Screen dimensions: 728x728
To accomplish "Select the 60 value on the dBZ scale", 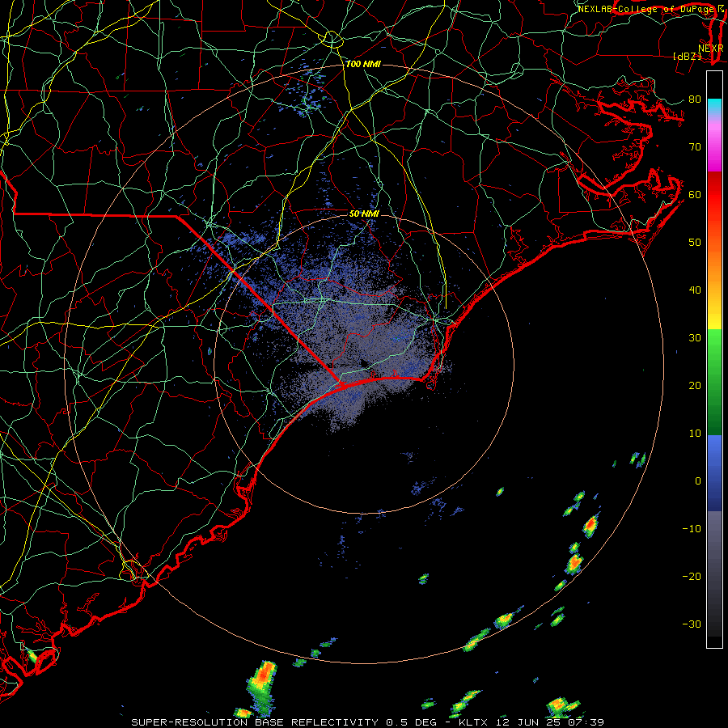I will [695, 194].
